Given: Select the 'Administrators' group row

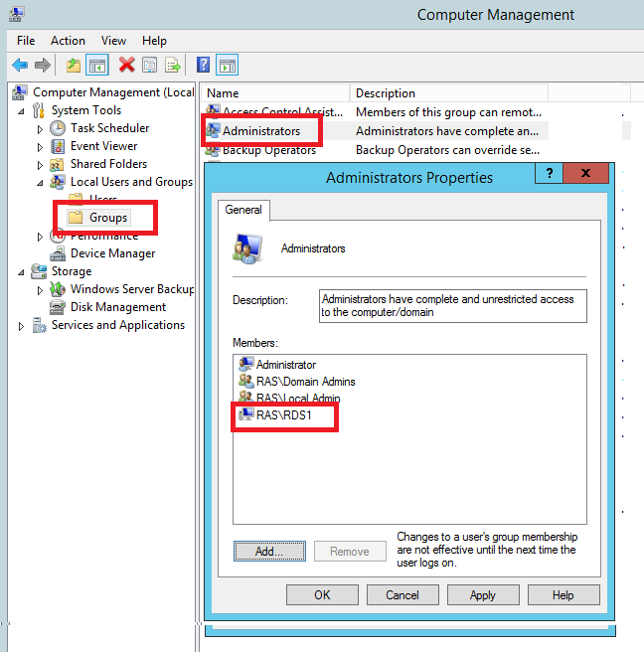Looking at the screenshot, I should [x=375, y=131].
